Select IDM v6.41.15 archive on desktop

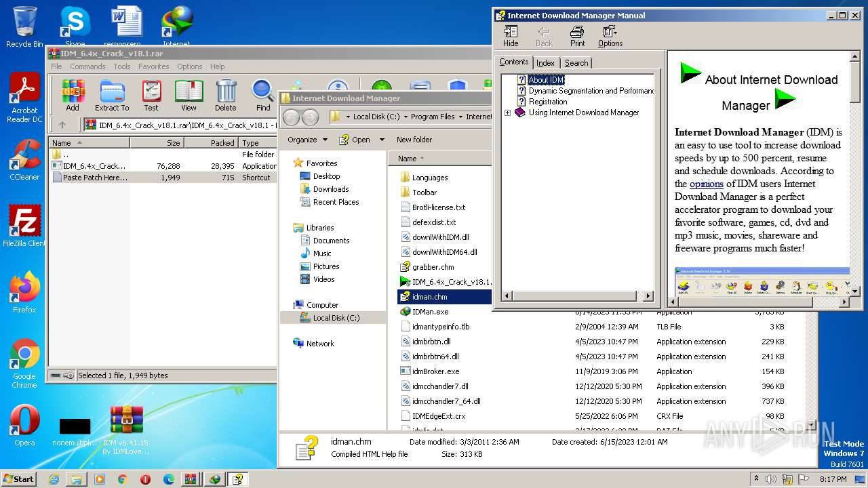[x=126, y=430]
